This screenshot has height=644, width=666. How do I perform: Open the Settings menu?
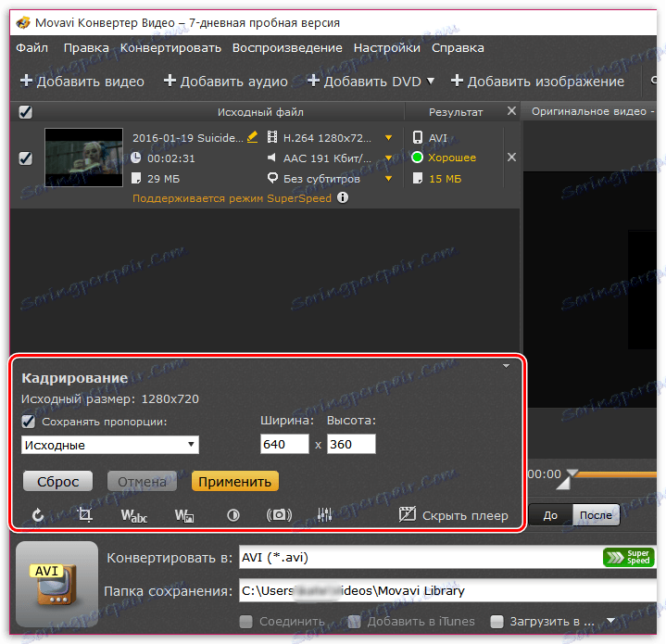[387, 47]
